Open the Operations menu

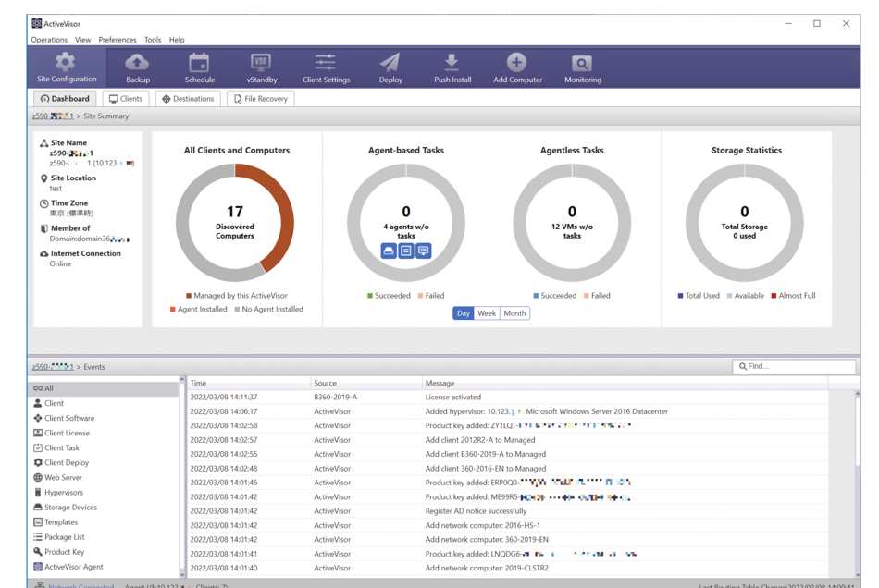click(x=49, y=40)
